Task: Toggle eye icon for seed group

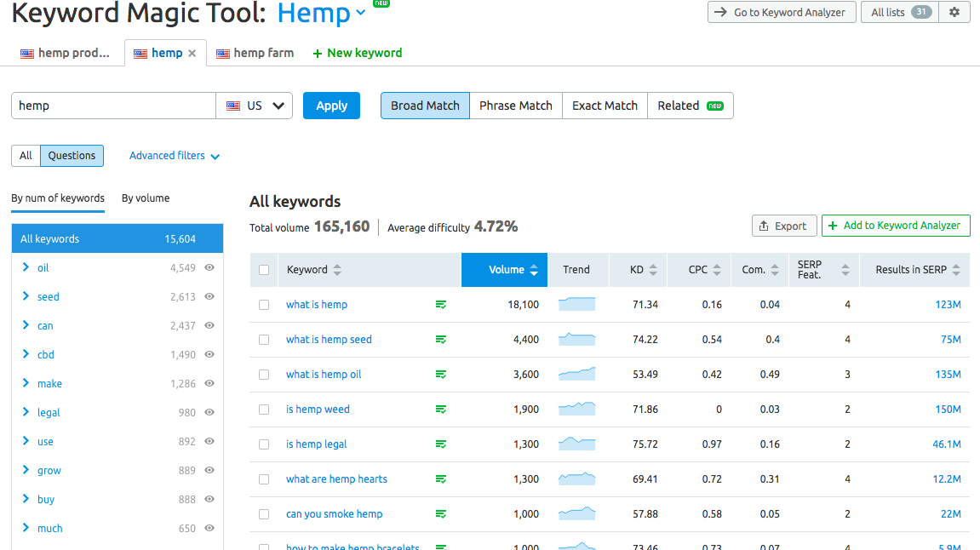Action: (210, 296)
